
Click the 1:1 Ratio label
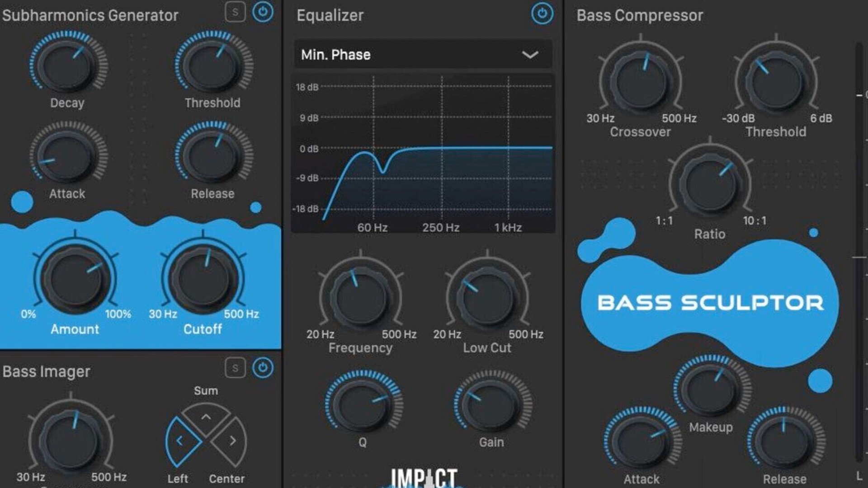tap(664, 221)
